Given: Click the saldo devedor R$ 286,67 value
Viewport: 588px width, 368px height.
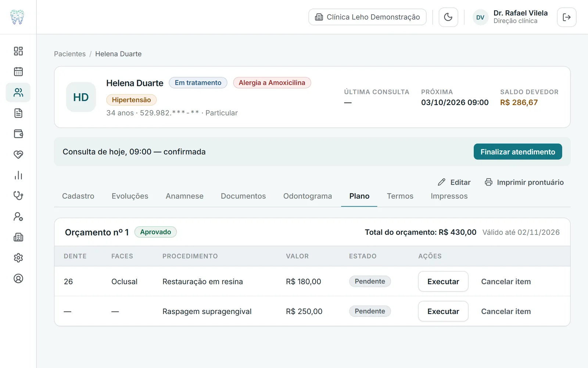Looking at the screenshot, I should point(519,102).
